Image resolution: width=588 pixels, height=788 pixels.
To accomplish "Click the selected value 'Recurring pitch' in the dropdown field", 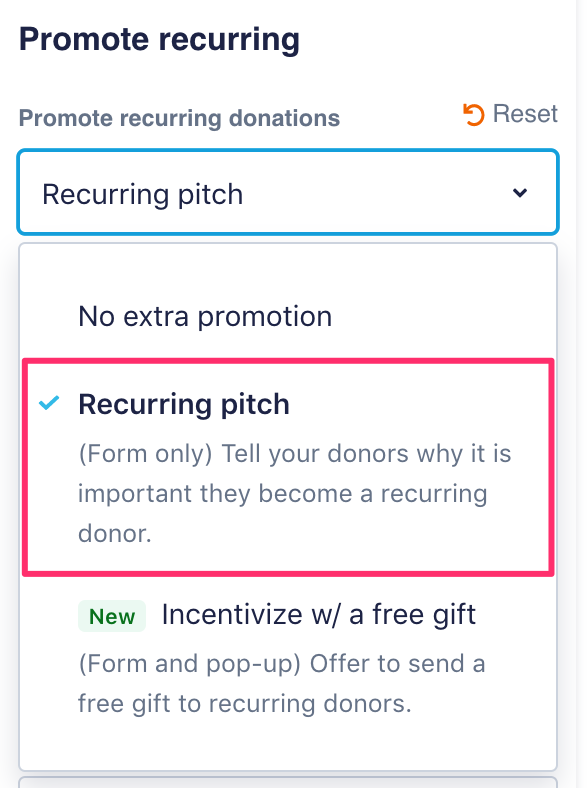I will 143,194.
